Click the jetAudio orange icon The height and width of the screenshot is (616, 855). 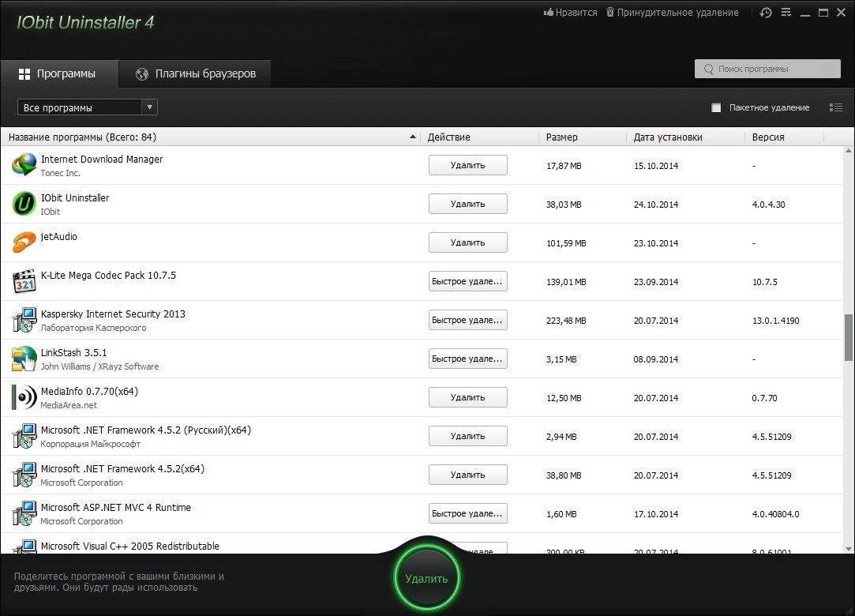click(x=24, y=242)
